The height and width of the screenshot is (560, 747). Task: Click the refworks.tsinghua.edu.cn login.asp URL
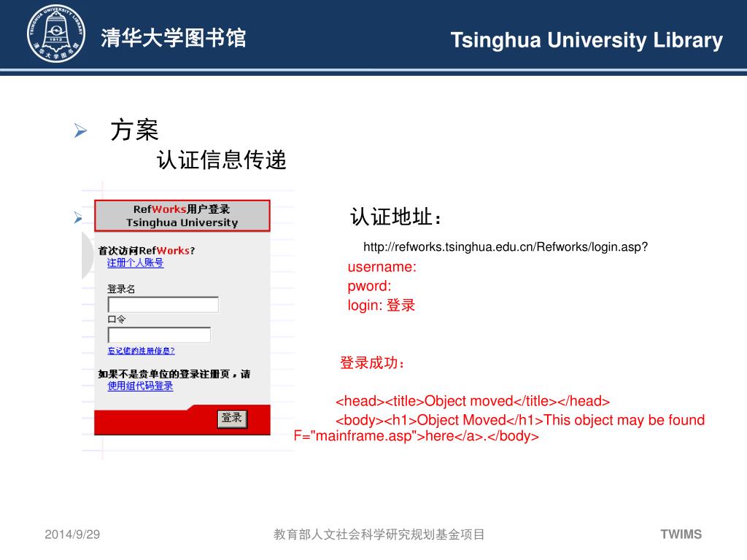click(506, 247)
